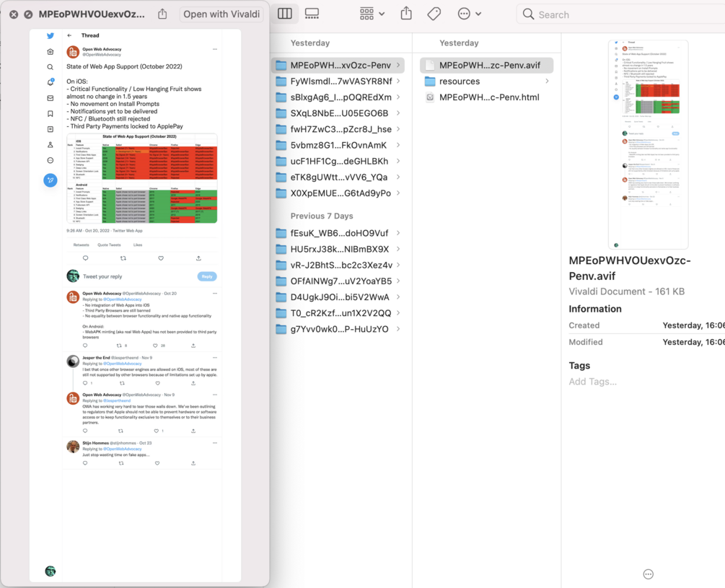Expand the SXqL8NbE folder chevron
Screen dimensions: 725x588
click(x=398, y=113)
